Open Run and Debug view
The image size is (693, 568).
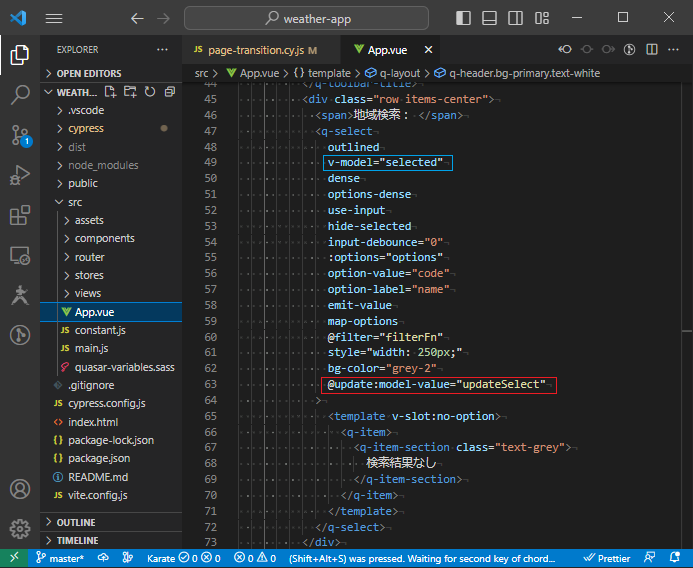pos(20,175)
